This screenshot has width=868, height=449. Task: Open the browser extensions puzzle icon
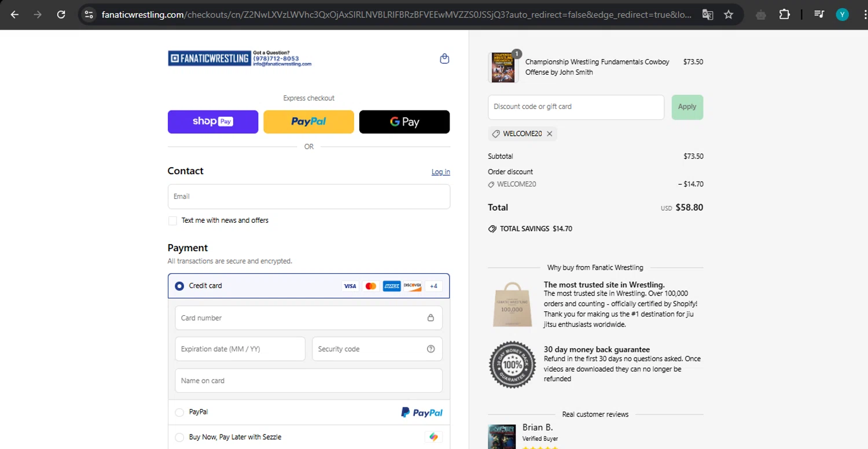[x=785, y=14]
